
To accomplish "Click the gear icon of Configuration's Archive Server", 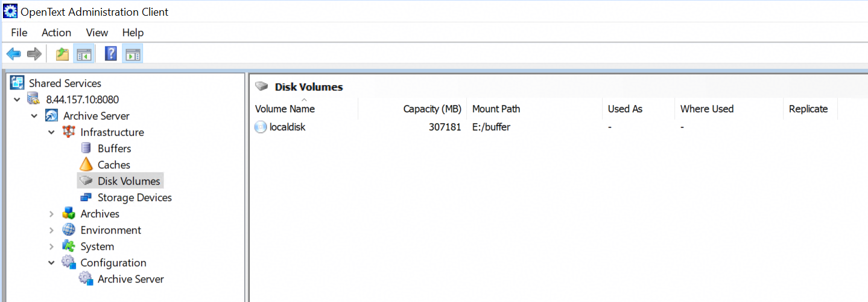I will coord(87,278).
